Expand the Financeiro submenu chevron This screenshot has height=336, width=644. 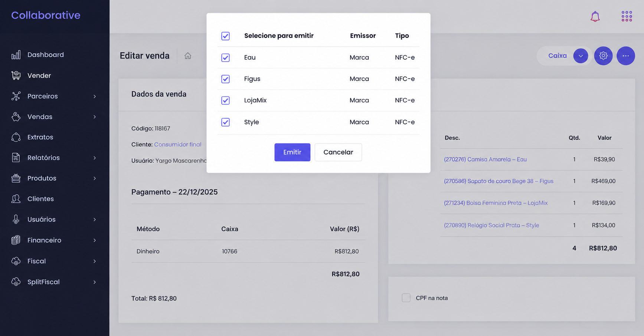coord(95,240)
